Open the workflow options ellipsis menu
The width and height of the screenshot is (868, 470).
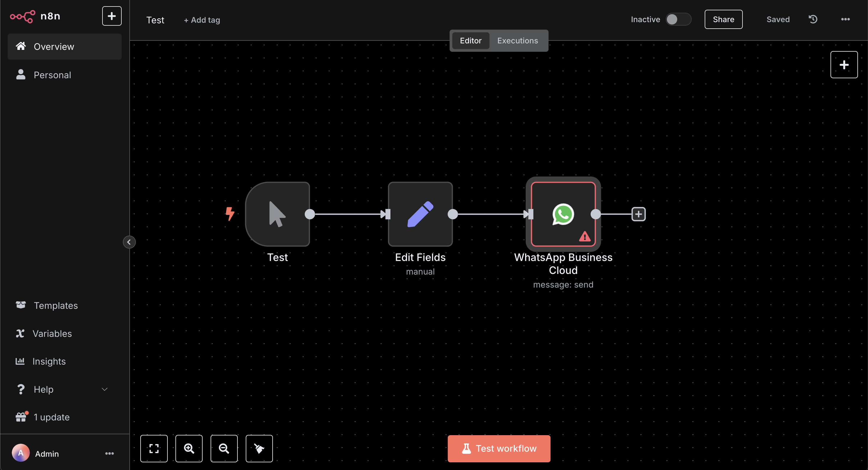[845, 19]
